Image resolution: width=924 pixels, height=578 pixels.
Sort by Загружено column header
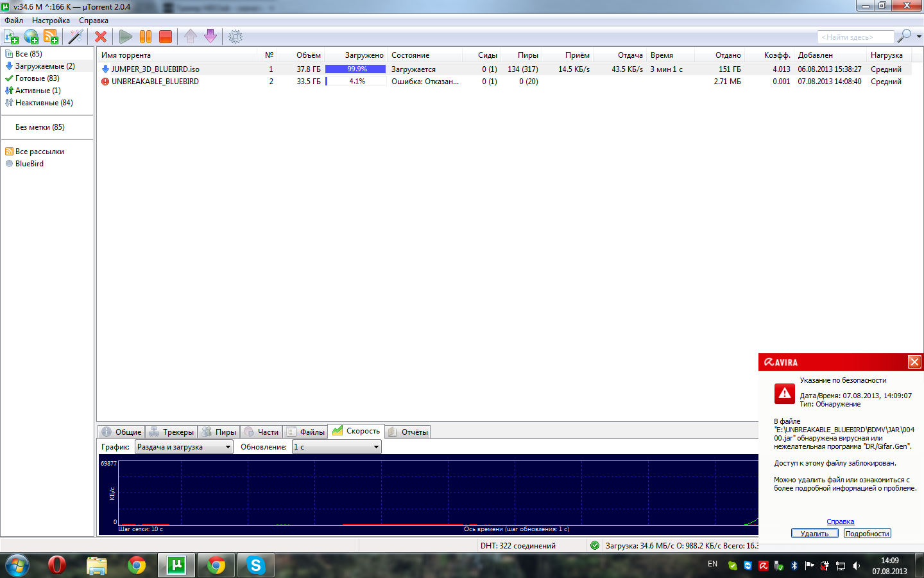[356, 55]
